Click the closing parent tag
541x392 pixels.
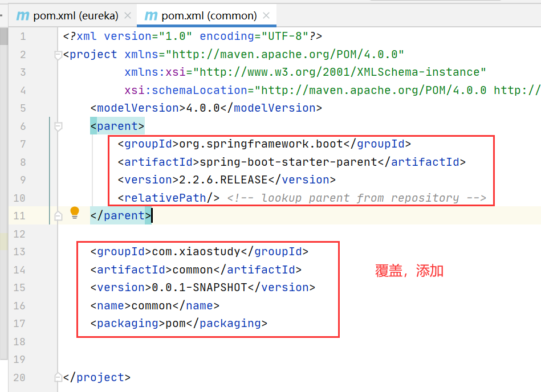[x=121, y=216]
